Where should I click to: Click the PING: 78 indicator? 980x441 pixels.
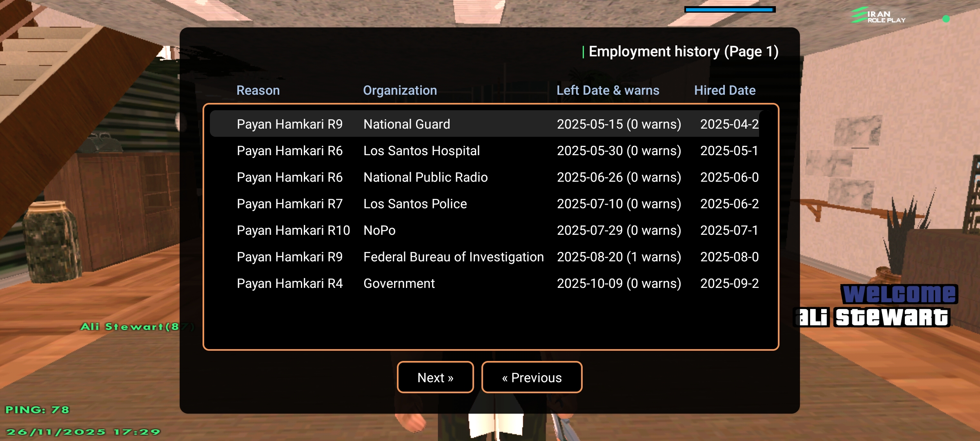pyautogui.click(x=37, y=410)
